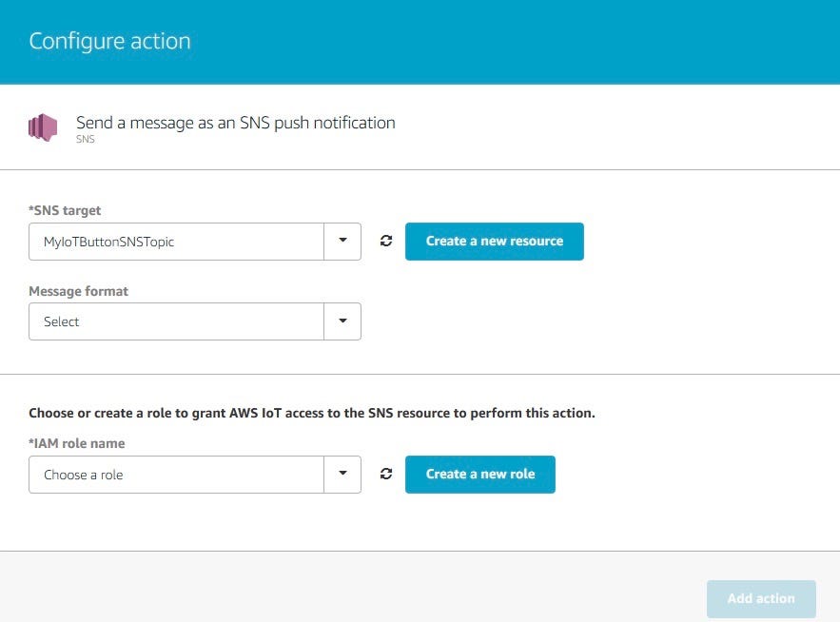This screenshot has width=840, height=622.
Task: Click the SNS service icon
Action: 43,127
